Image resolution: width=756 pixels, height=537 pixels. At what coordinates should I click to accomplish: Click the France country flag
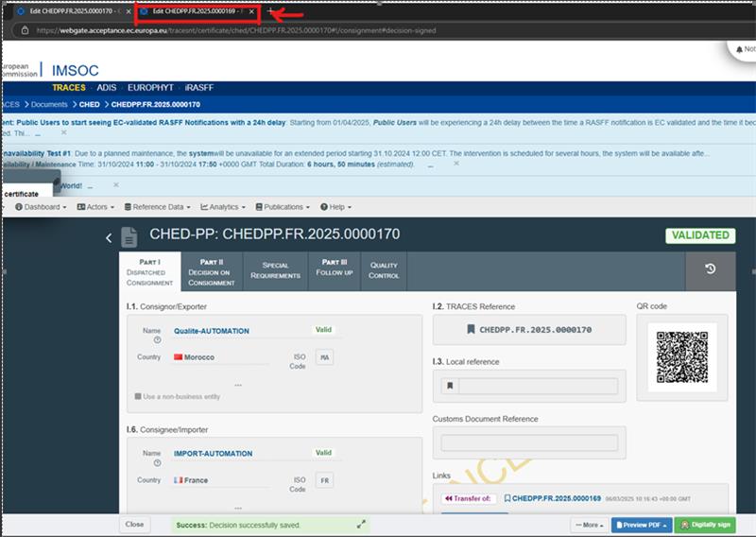(178, 480)
